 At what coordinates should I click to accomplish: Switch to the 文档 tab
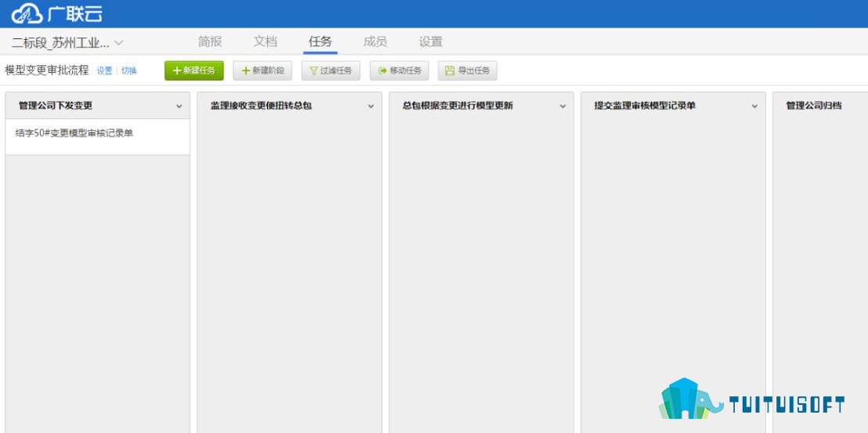pos(265,41)
